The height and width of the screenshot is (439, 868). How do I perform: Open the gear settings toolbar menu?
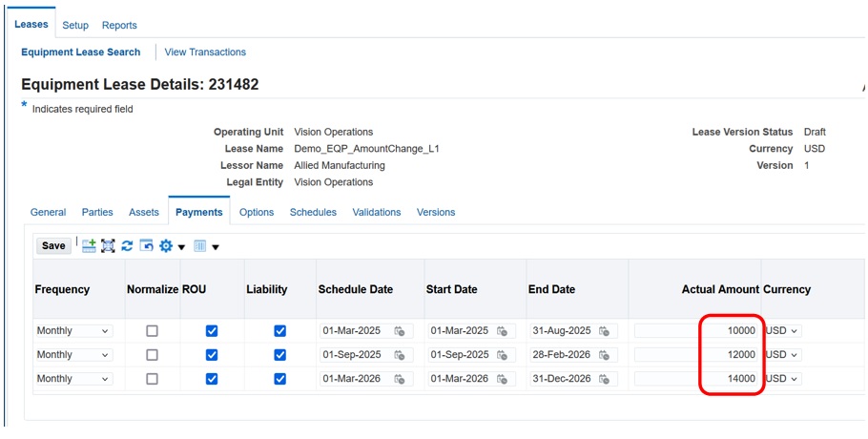(171, 246)
